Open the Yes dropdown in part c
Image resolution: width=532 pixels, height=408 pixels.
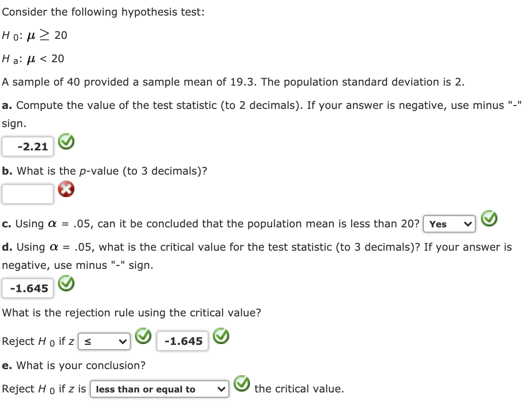pyautogui.click(x=449, y=224)
